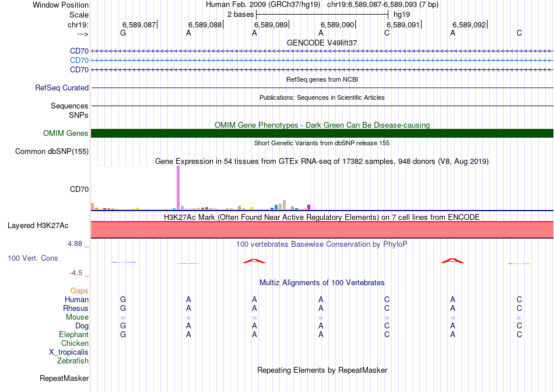The width and height of the screenshot is (554, 392).
Task: Click the G base in the top sequence row
Action: click(x=123, y=33)
